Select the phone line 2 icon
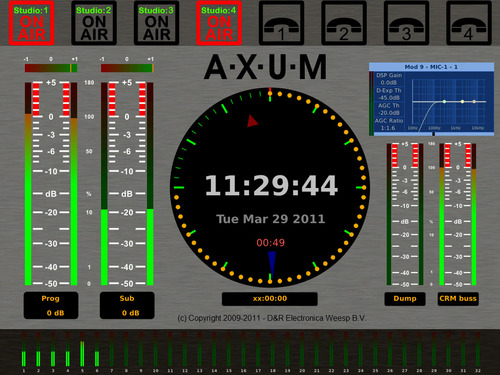The image size is (500, 375). coord(344,23)
